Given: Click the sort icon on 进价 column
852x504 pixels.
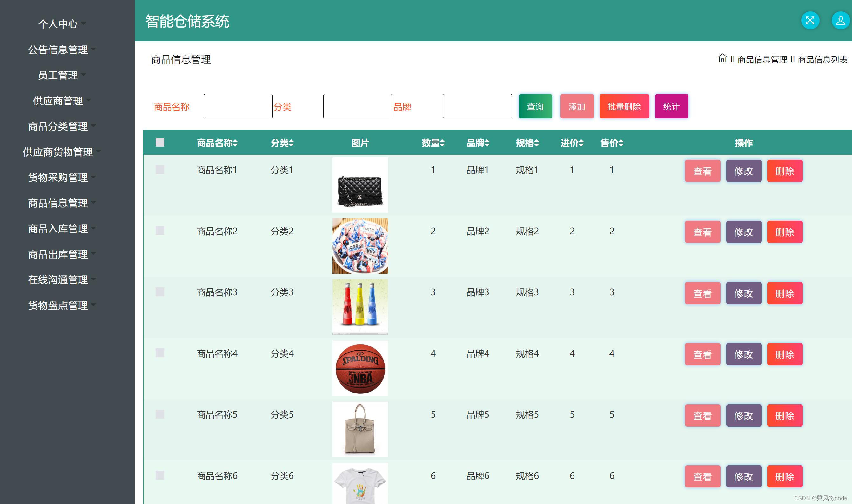Looking at the screenshot, I should pos(581,143).
